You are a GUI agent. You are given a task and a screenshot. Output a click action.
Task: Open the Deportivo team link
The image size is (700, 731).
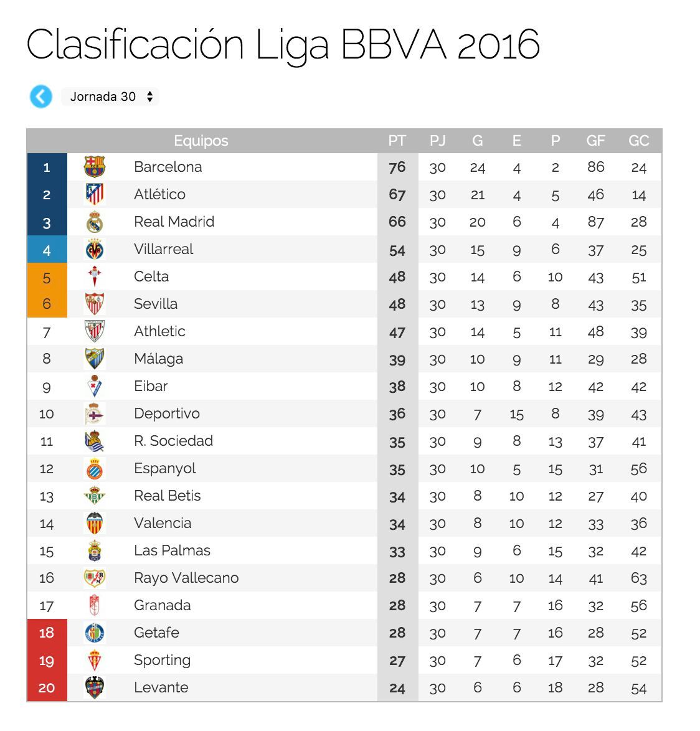tap(167, 413)
